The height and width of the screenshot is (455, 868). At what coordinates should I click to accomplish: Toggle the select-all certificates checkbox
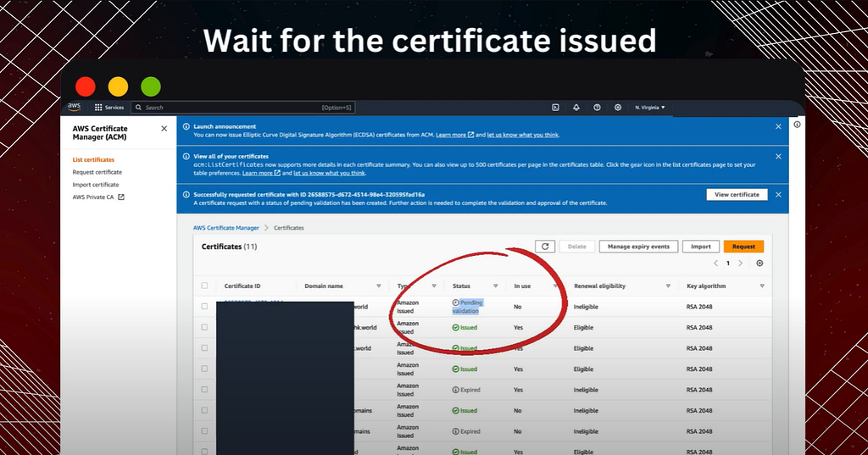[x=204, y=286]
